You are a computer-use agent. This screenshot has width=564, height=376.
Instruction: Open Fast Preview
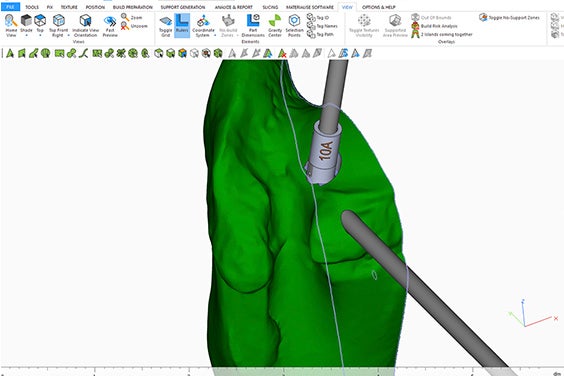(x=110, y=22)
